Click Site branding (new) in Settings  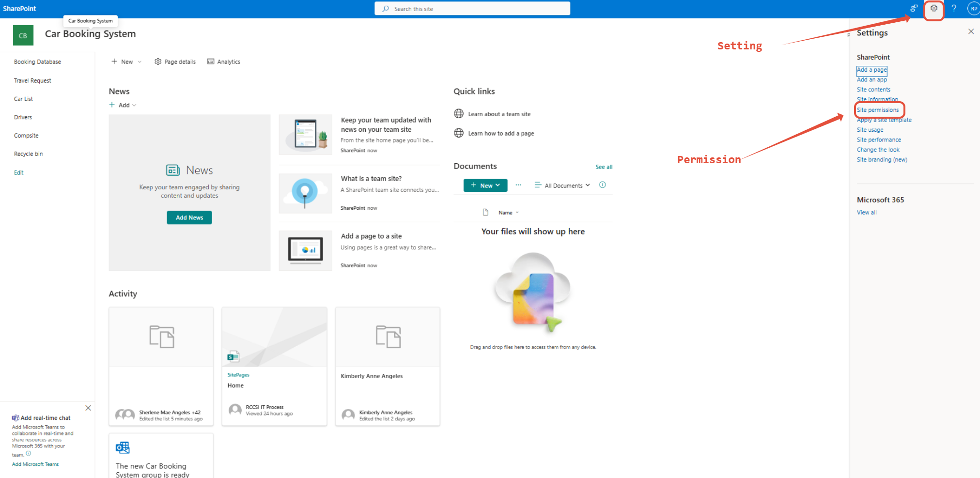tap(882, 160)
